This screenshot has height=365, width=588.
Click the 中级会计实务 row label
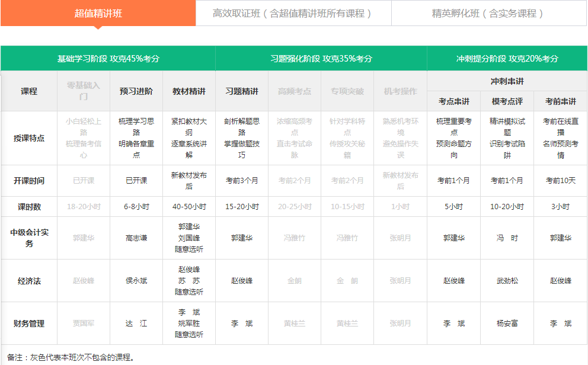click(x=29, y=238)
